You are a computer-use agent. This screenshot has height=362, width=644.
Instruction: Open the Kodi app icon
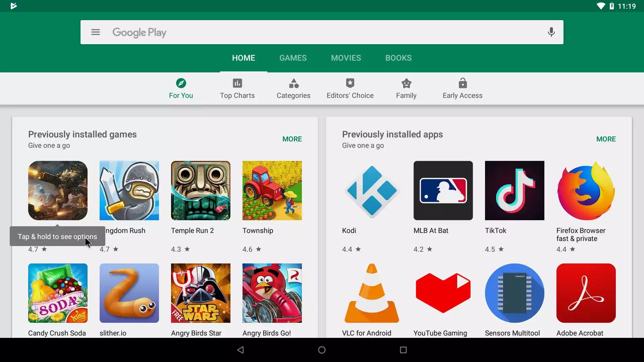372,190
